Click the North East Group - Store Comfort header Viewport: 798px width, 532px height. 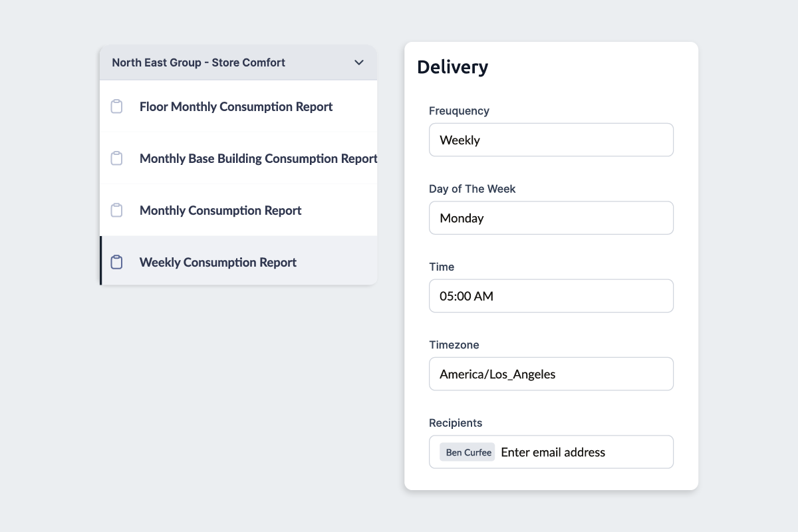[198, 63]
